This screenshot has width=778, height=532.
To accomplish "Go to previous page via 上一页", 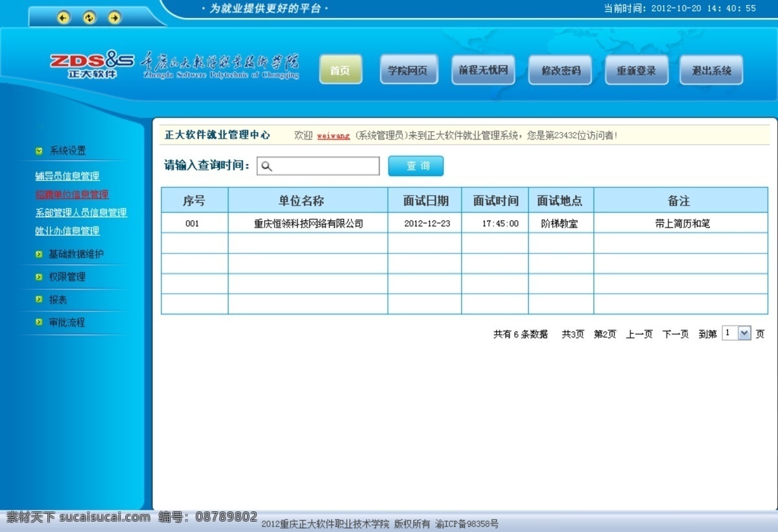I will [639, 334].
